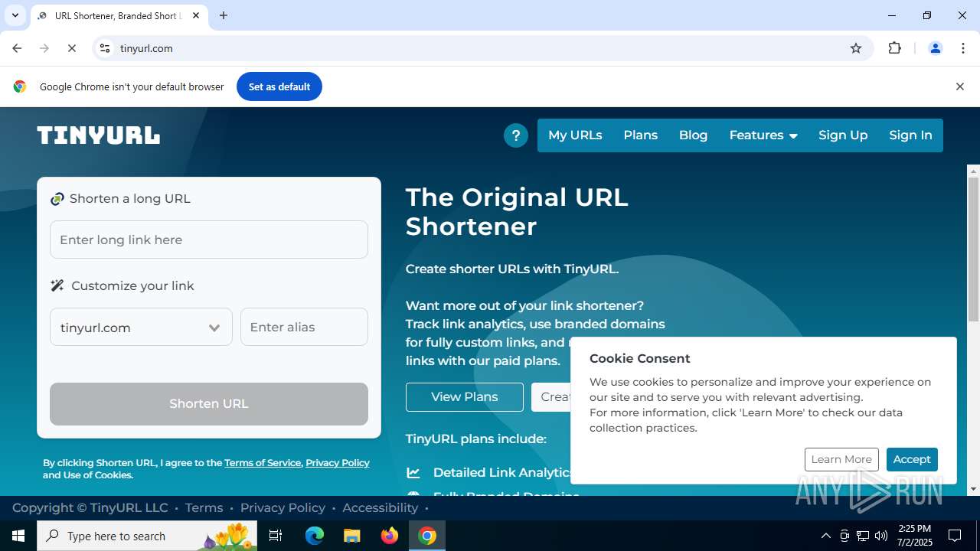Image resolution: width=980 pixels, height=551 pixels.
Task: Click the scrollbar down arrow
Action: (x=973, y=489)
